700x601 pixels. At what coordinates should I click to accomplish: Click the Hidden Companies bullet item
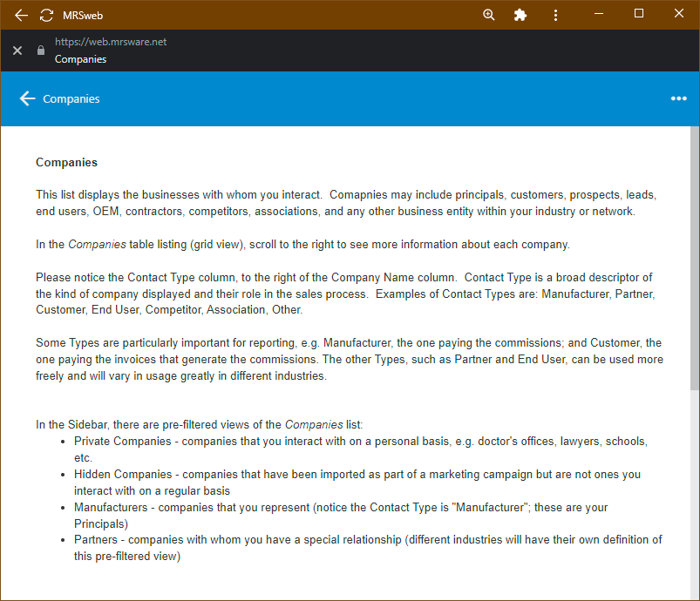point(357,483)
